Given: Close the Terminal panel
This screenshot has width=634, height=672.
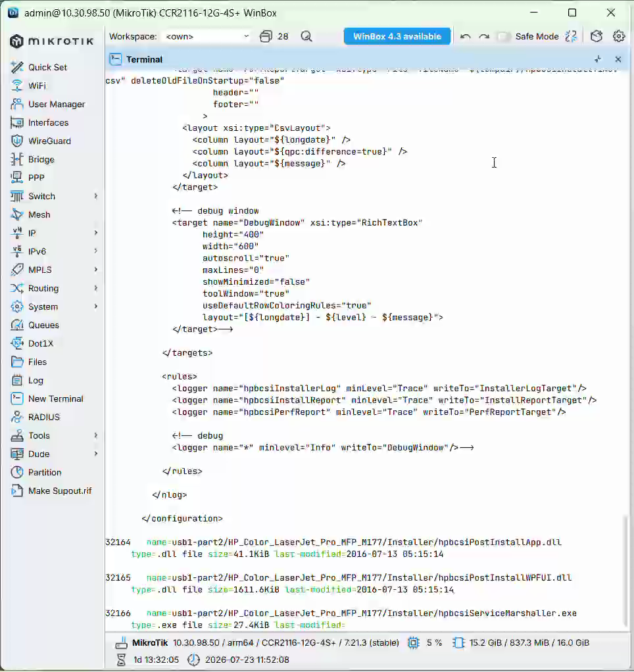Looking at the screenshot, I should tap(618, 59).
